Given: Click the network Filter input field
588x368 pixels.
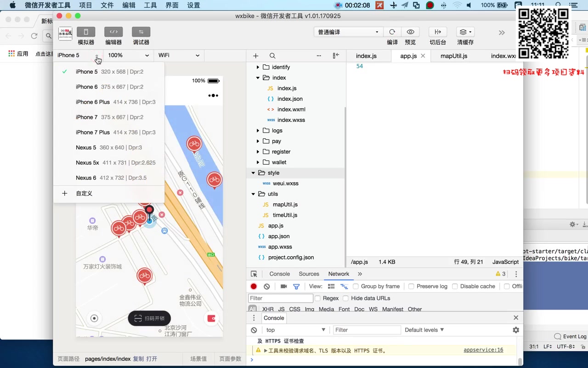Looking at the screenshot, I should (281, 298).
